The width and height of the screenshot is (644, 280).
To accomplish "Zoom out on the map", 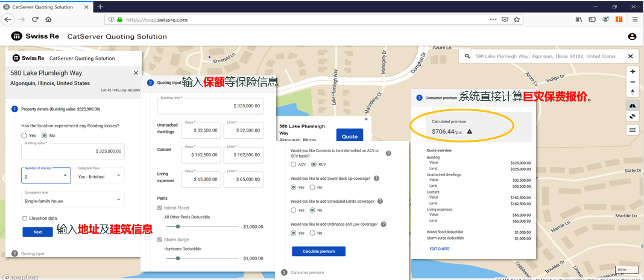I will [x=633, y=82].
